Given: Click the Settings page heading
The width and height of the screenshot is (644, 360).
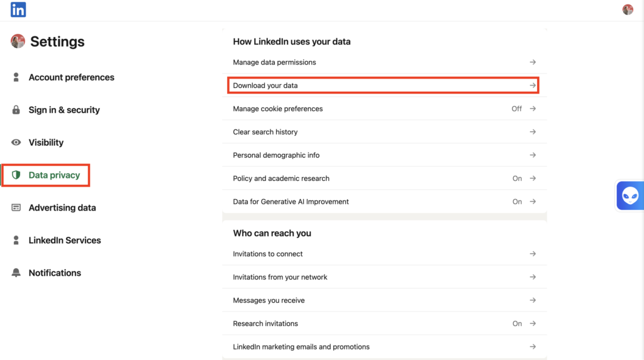Looking at the screenshot, I should pos(57,41).
